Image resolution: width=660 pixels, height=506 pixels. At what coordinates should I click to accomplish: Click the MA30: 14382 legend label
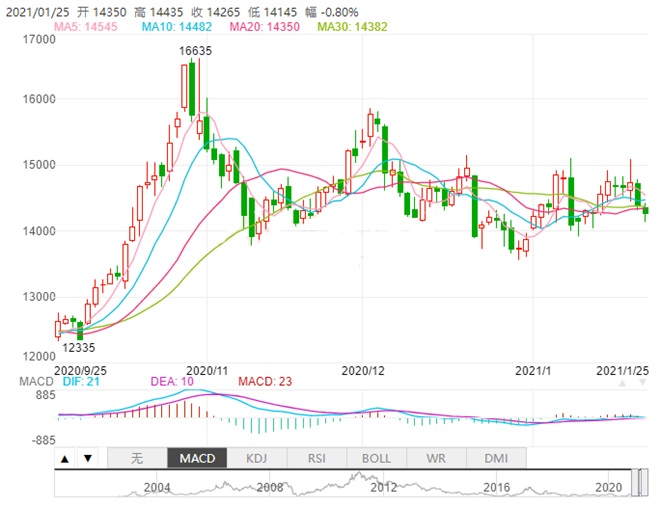click(x=352, y=27)
